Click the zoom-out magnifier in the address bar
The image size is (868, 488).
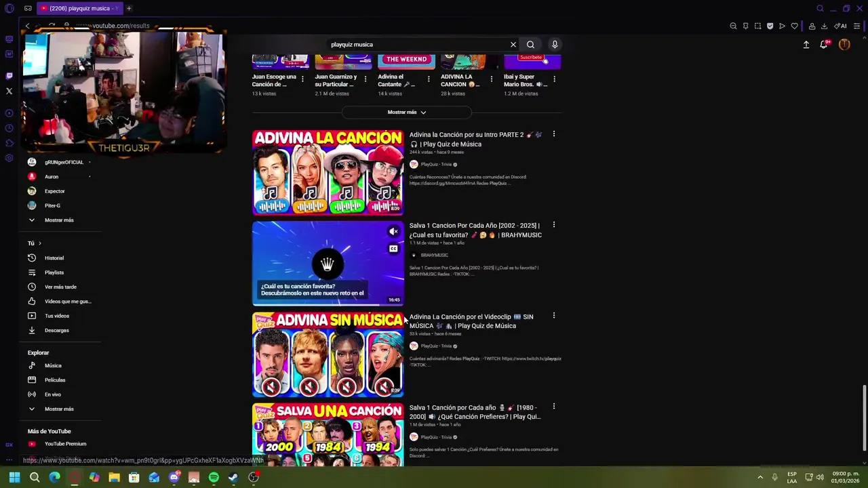733,26
